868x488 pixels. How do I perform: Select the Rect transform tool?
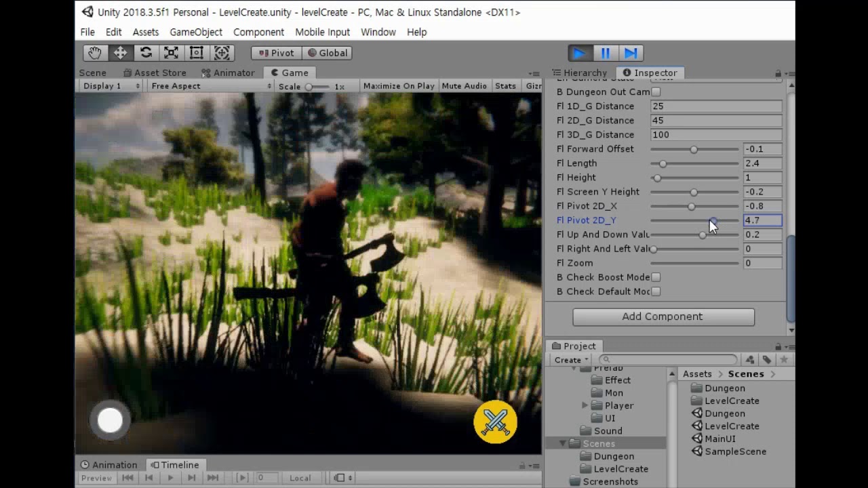click(x=196, y=53)
